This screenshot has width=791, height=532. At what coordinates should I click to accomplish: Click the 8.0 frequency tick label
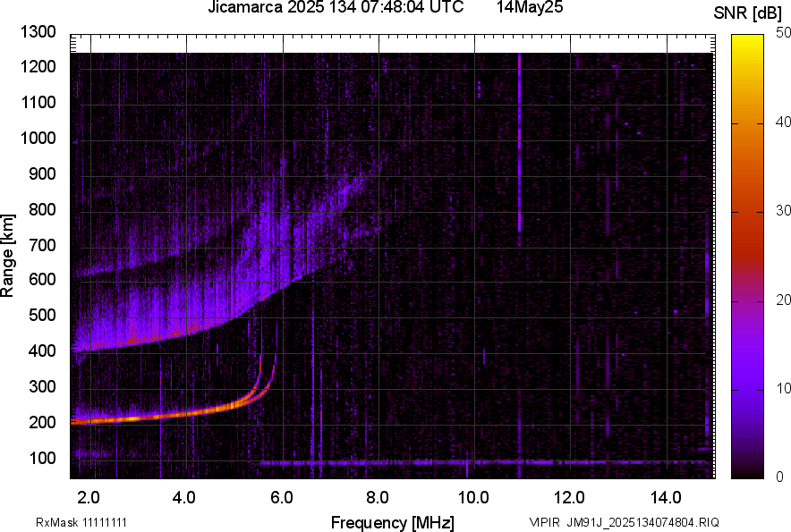(377, 498)
